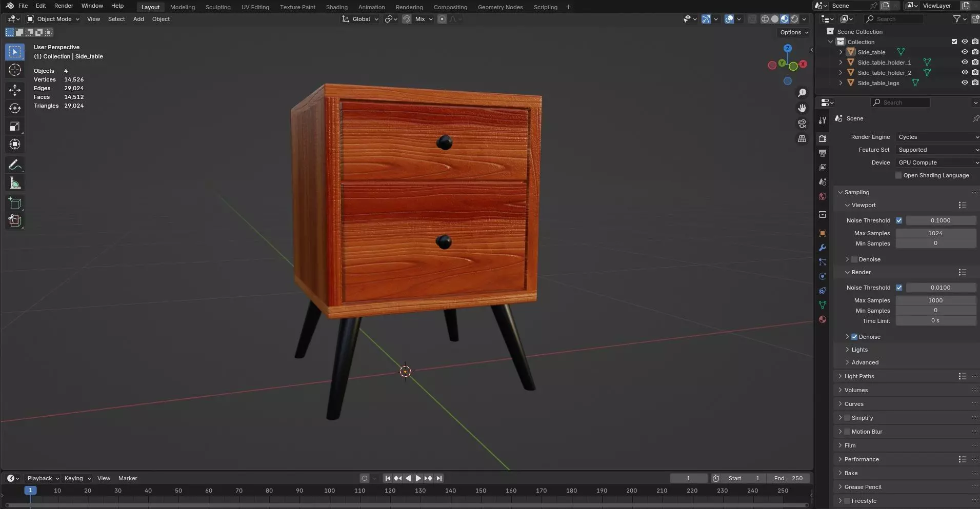980x509 pixels.
Task: Switch to rendered viewport shading
Action: 794,19
